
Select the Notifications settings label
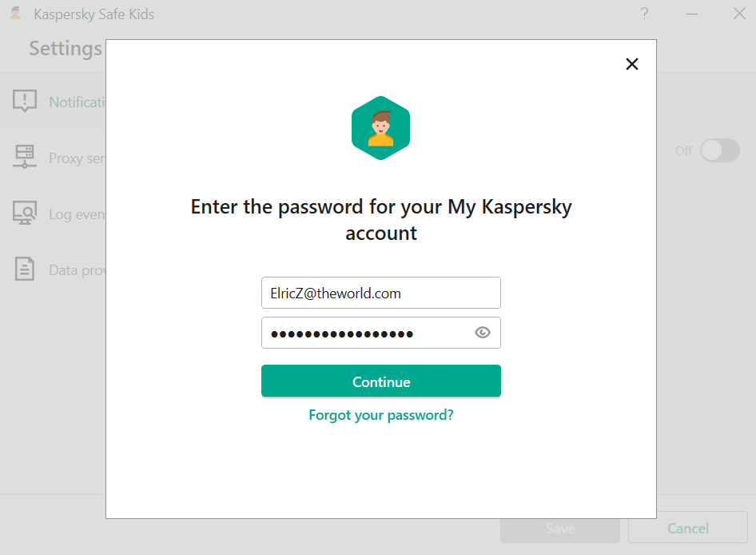[78, 102]
